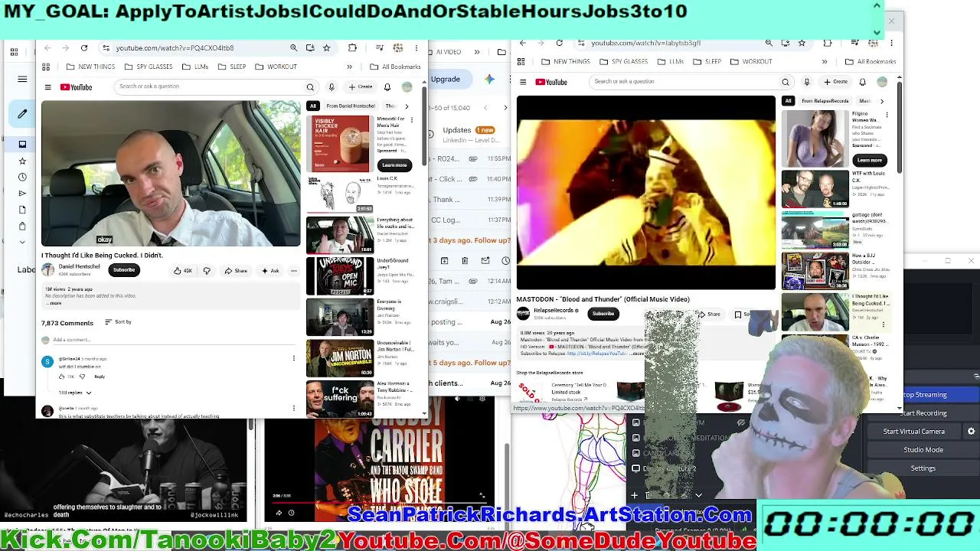Click the Gmail compose pencil icon
The image size is (980, 551).
coord(22,113)
